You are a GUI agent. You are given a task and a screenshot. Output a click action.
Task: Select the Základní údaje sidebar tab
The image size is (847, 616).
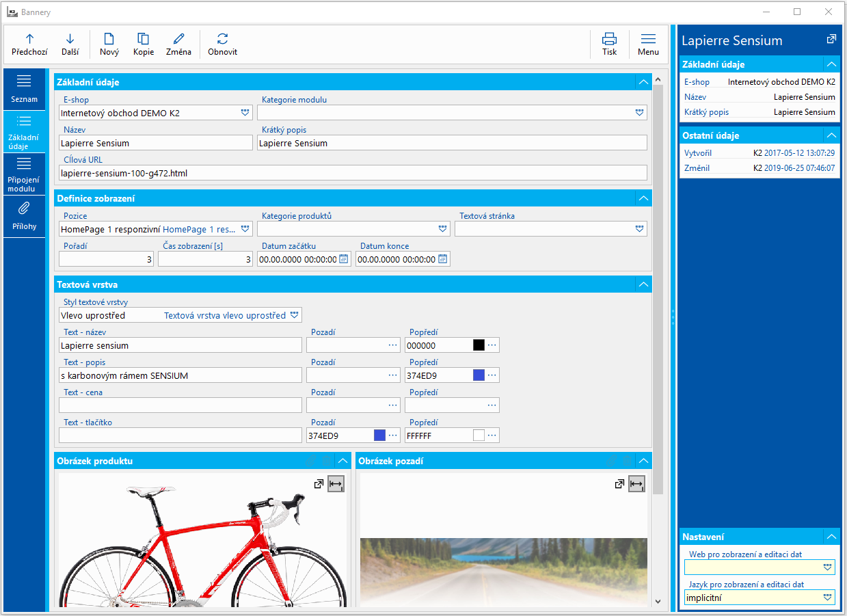point(25,131)
